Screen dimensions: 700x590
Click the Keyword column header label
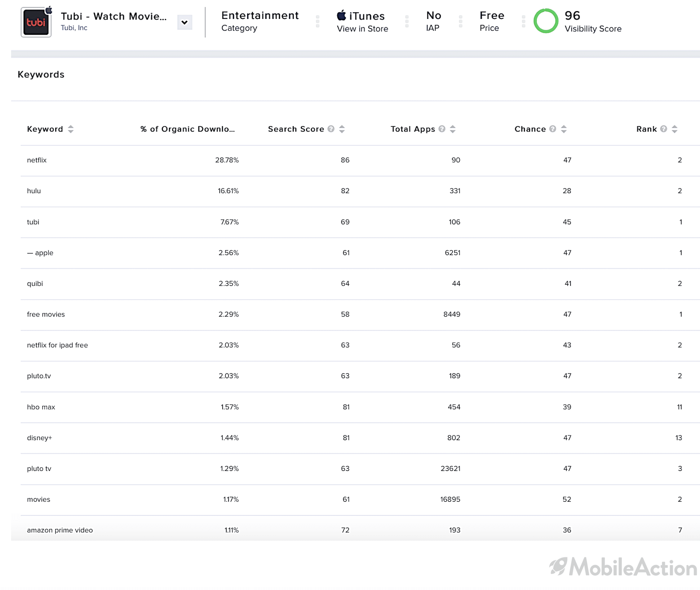click(x=45, y=129)
